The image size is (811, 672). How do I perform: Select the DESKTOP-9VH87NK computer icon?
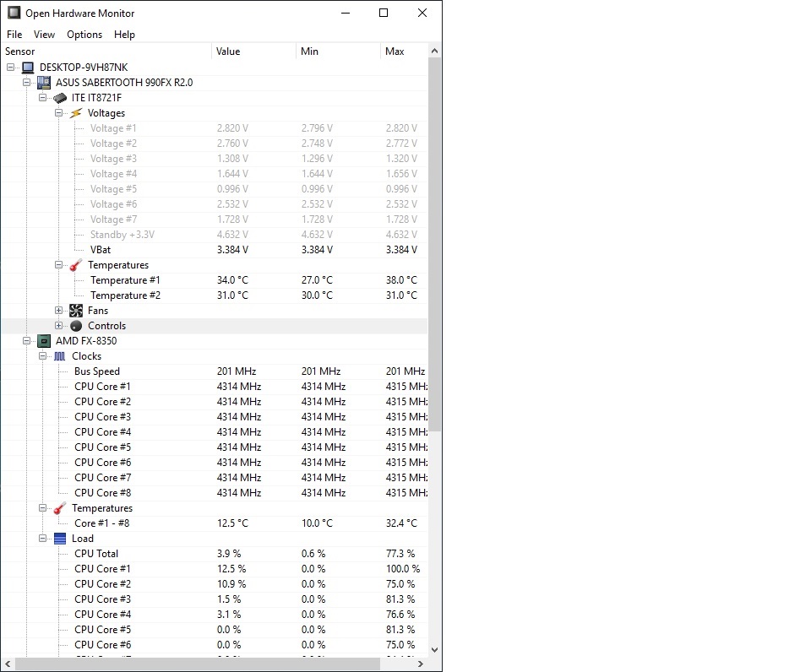[29, 68]
